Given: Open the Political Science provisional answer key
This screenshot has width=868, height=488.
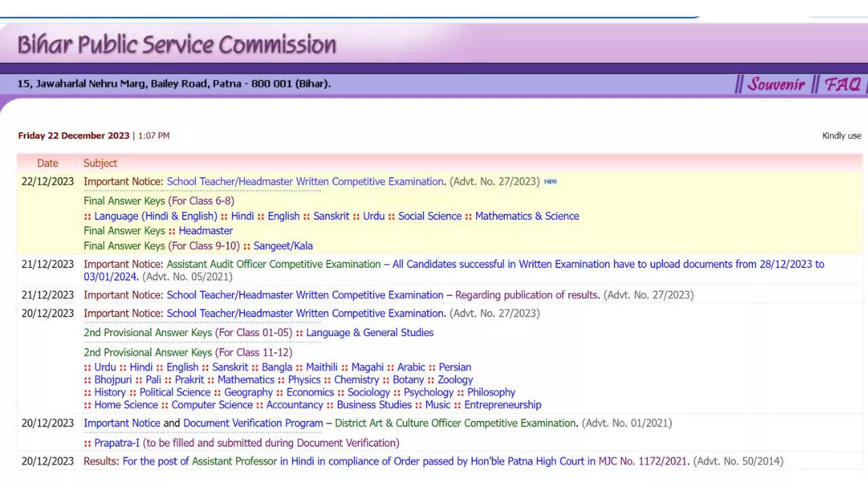Looking at the screenshot, I should click(175, 392).
